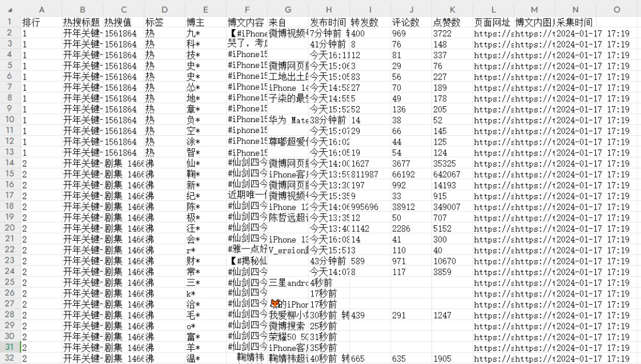Click header cell 转发数
The width and height of the screenshot is (641, 364).
coord(370,22)
